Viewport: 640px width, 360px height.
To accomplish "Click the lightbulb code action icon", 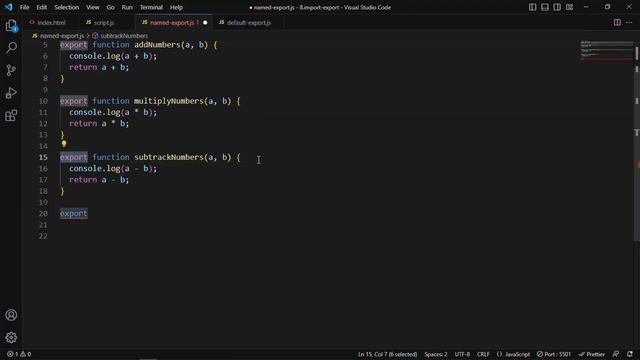I will (x=64, y=144).
